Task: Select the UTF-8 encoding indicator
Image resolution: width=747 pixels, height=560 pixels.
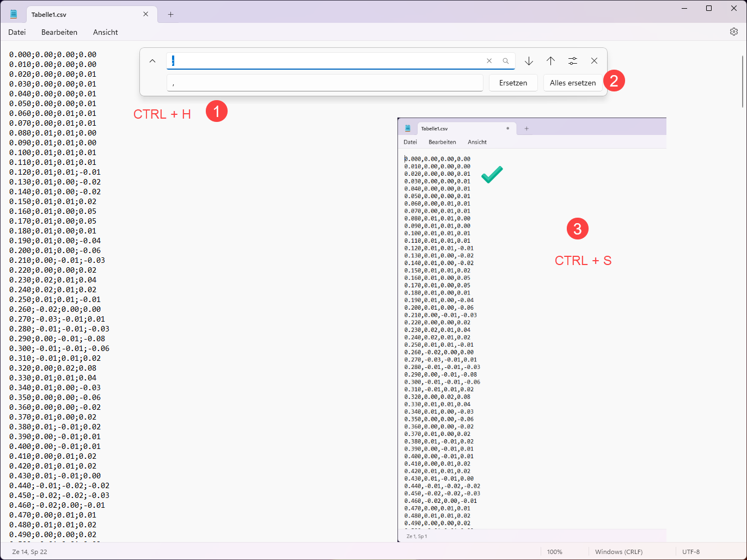Action: click(690, 551)
